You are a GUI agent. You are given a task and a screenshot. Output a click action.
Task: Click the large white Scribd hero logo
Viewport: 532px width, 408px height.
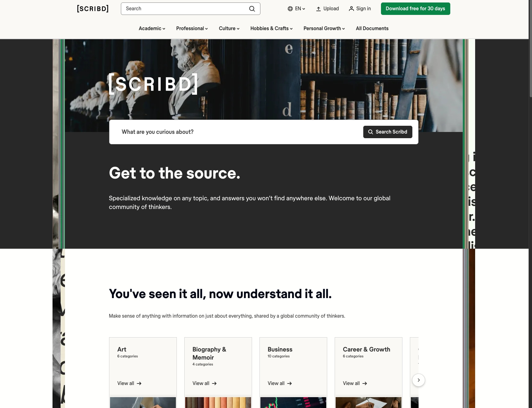click(154, 84)
